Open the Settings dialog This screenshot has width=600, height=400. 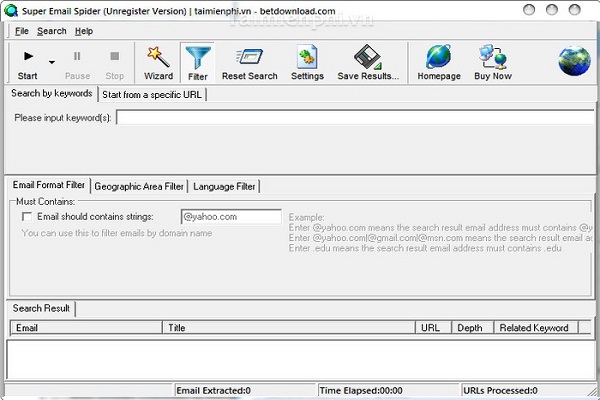pyautogui.click(x=307, y=64)
